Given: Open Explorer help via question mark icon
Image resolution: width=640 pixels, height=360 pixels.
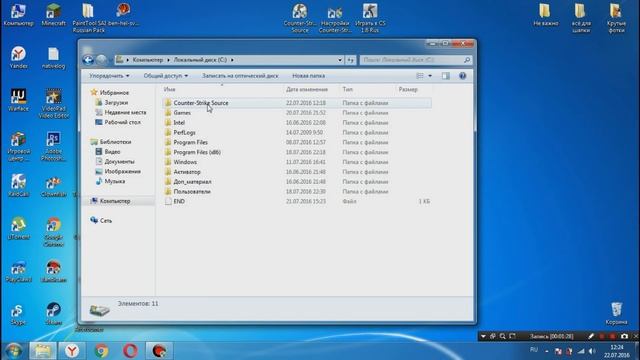Looking at the screenshot, I should pyautogui.click(x=462, y=76).
